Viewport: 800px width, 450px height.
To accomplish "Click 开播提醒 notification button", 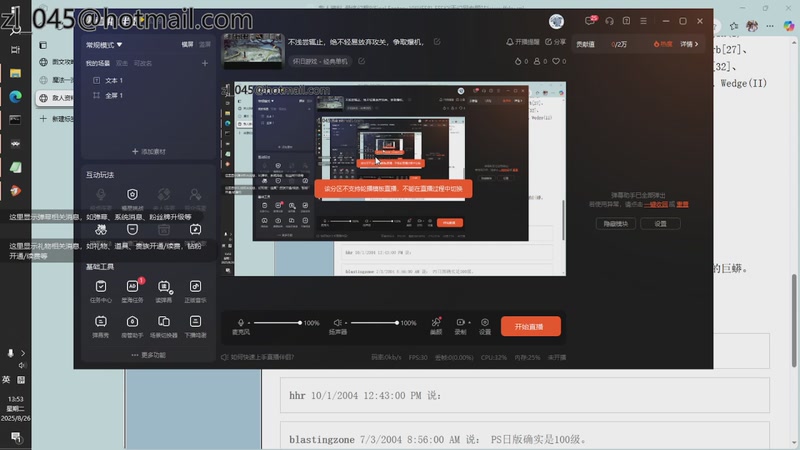I will point(522,42).
